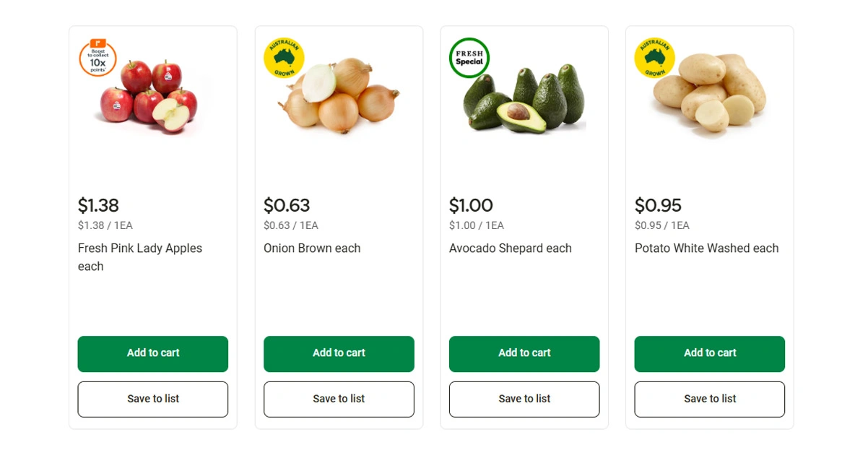This screenshot has height=458, width=868.
Task: Open the Fresh Pink Lady Apples title link
Action: pos(140,249)
